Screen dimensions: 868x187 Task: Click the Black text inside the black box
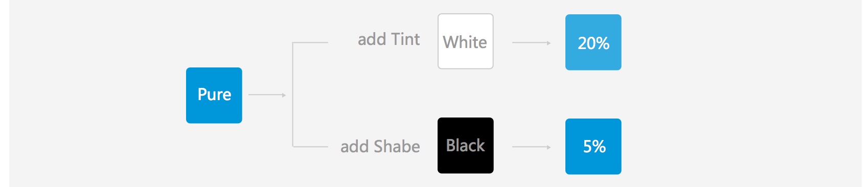point(465,146)
